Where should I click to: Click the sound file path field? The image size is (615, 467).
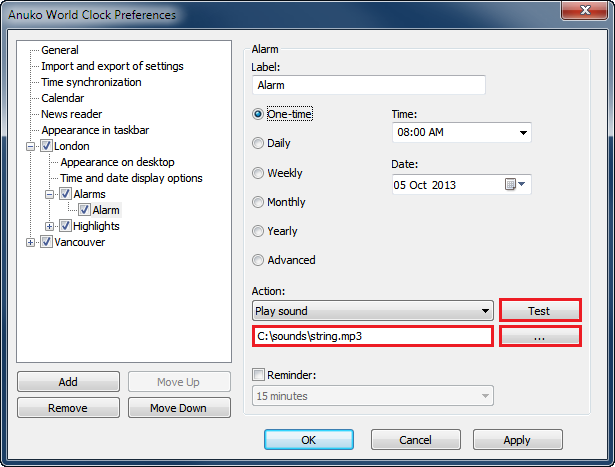click(x=372, y=337)
